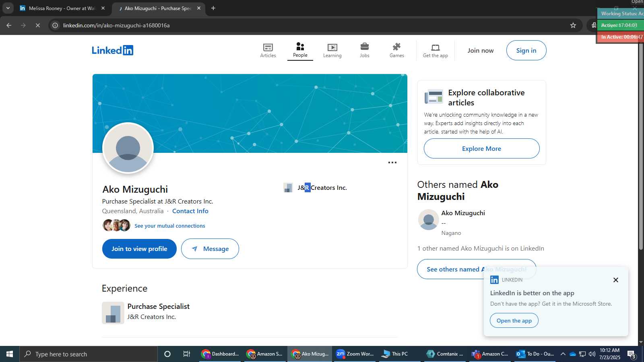Click the mutual connections avatar photos
The height and width of the screenshot is (362, 644).
click(x=116, y=225)
